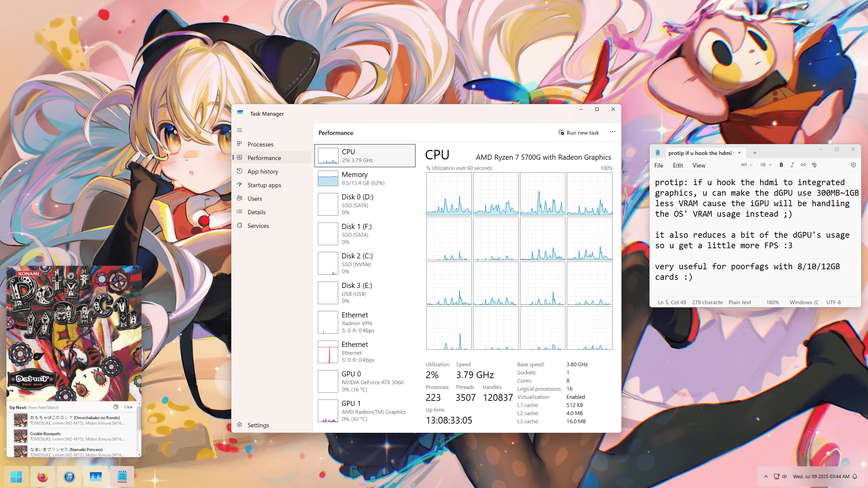Select the Disk 2 (C:) graph thumbnail
This screenshot has height=488, width=868.
(328, 263)
